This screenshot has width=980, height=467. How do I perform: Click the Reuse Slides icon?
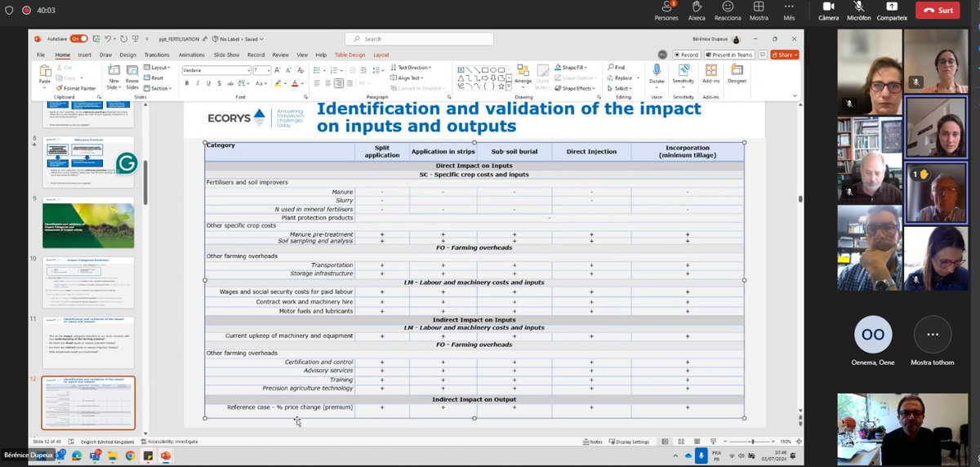coord(133,72)
